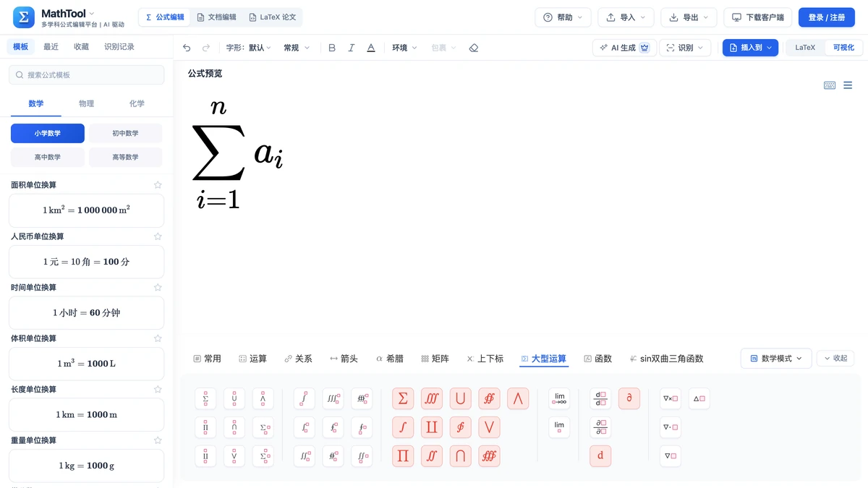The image size is (868, 488).
Task: Insert the red product ∏ symbol
Action: tap(403, 456)
